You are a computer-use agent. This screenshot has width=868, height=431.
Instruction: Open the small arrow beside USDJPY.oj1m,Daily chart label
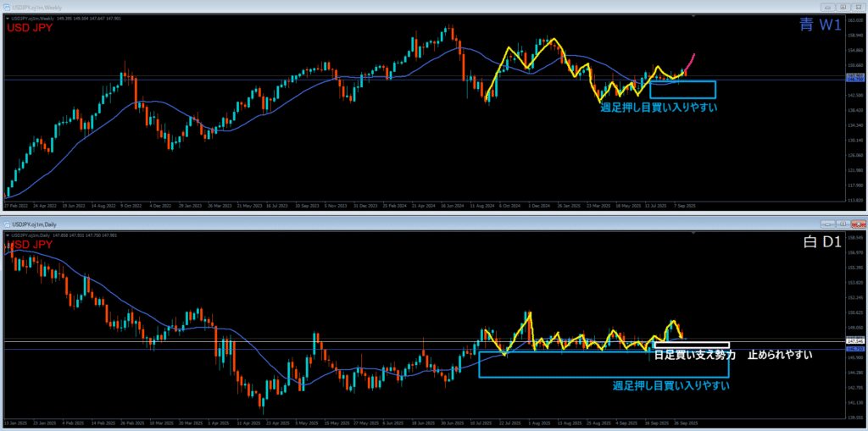pos(7,235)
